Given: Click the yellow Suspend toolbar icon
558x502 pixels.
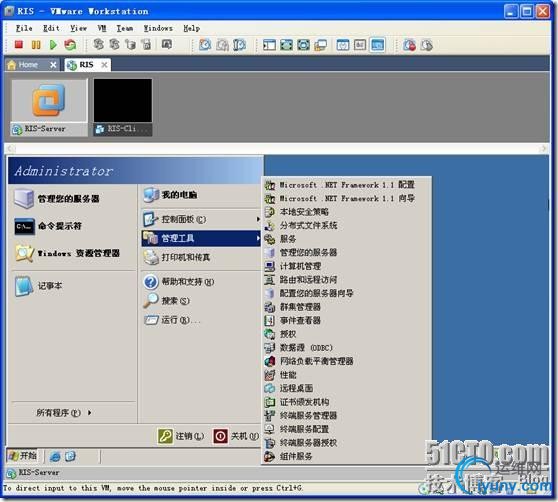Looking at the screenshot, I should pos(36,45).
